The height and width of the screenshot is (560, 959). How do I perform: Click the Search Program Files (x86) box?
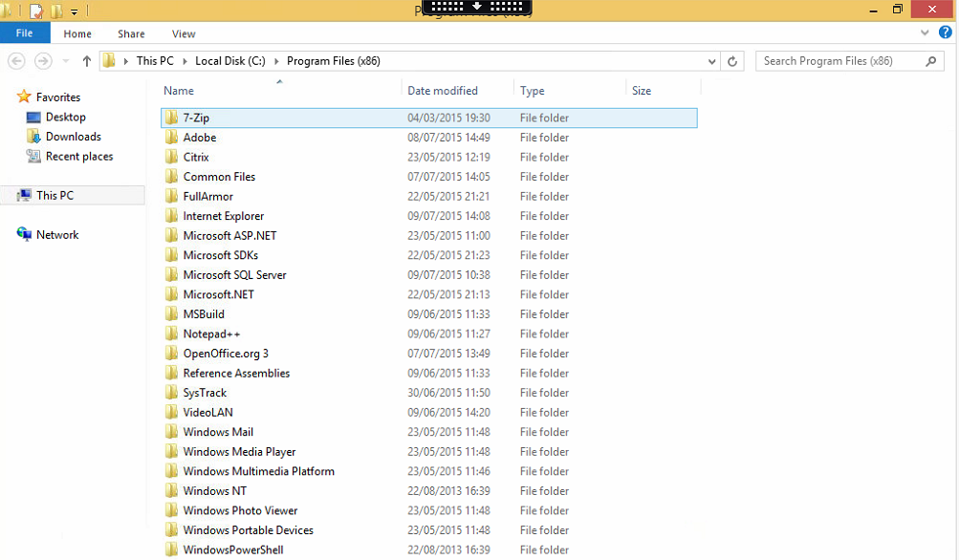(849, 61)
